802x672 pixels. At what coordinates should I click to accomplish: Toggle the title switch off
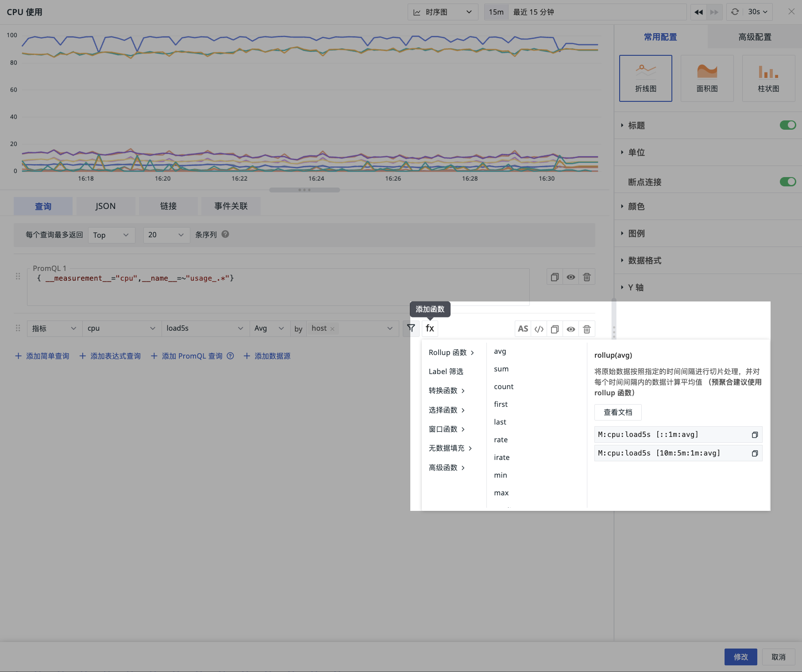point(788,125)
